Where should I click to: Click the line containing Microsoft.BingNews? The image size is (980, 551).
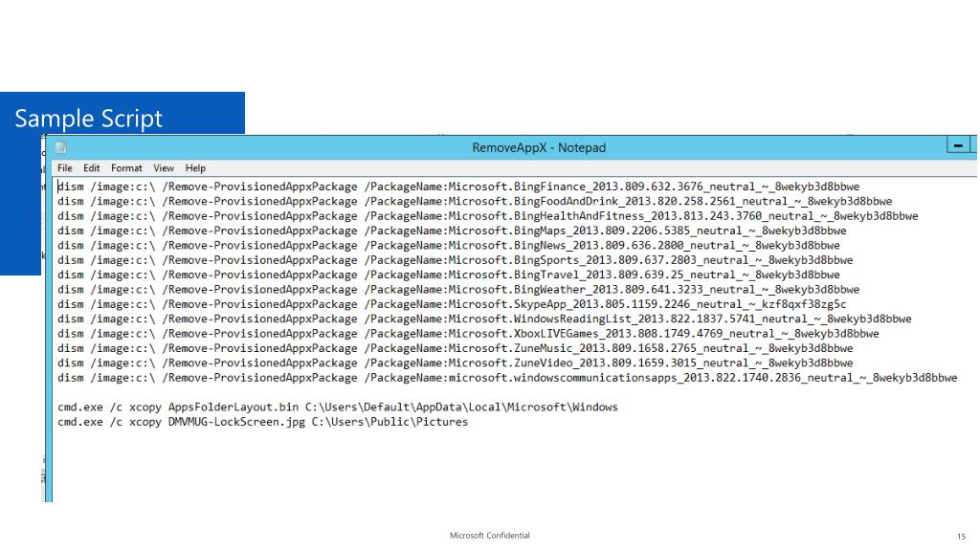(449, 246)
